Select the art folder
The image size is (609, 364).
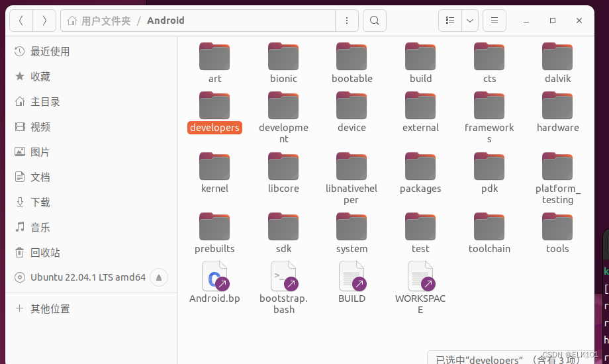[214, 63]
